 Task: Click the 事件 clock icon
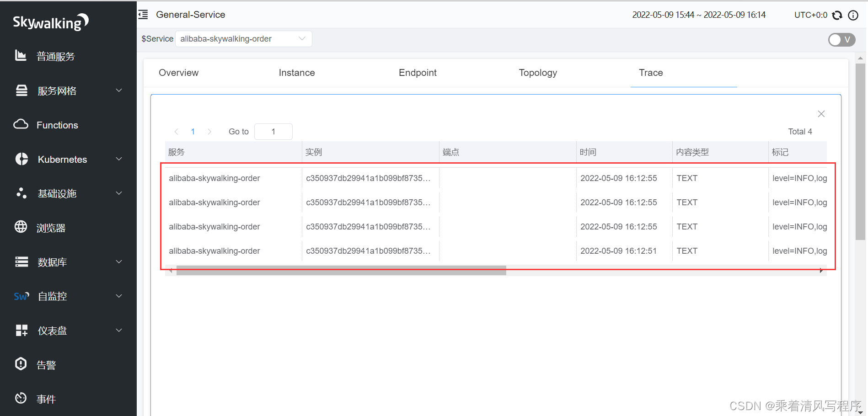point(21,398)
